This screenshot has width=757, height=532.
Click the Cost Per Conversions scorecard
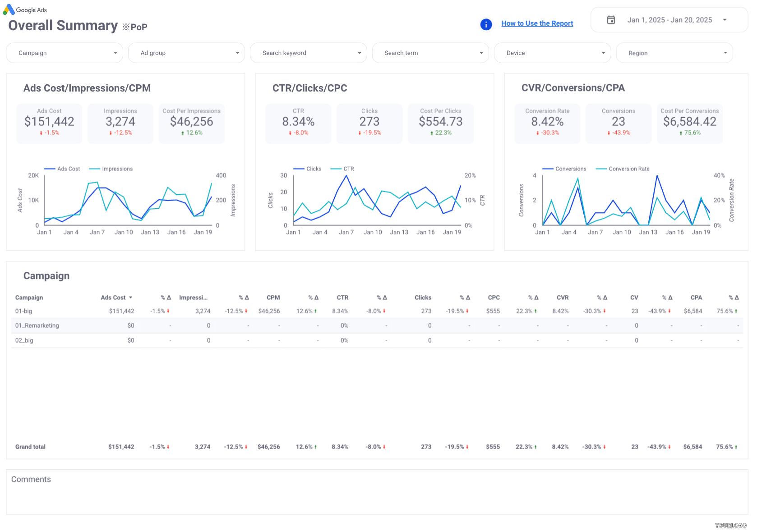pyautogui.click(x=689, y=124)
